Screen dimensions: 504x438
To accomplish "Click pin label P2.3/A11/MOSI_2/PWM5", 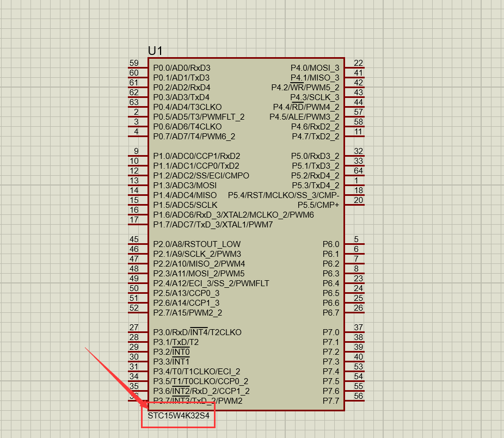I will coord(199,274).
